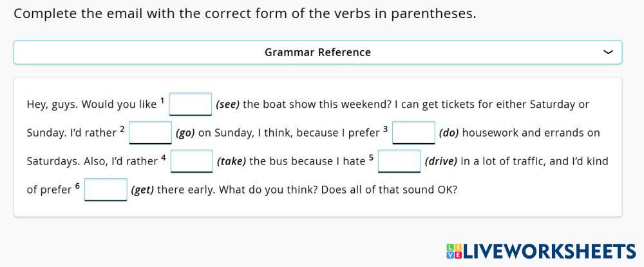Focus blank 3 before "(do)"

[413, 132]
